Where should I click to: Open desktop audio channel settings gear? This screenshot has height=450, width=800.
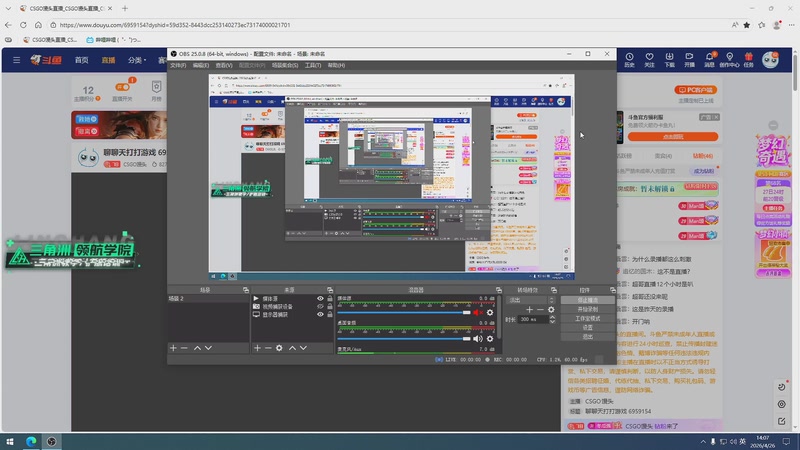[x=490, y=339]
